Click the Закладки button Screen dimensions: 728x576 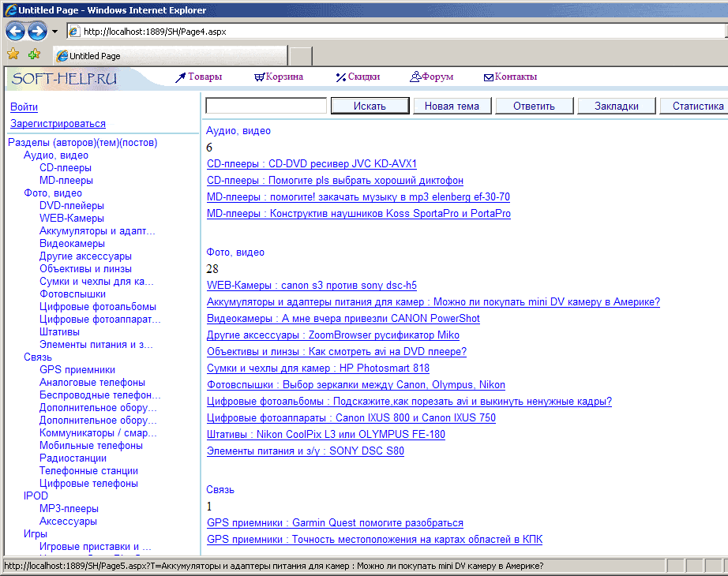[617, 106]
